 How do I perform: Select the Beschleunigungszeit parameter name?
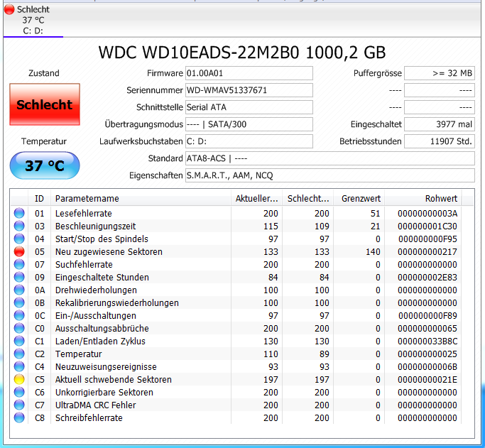click(x=95, y=226)
